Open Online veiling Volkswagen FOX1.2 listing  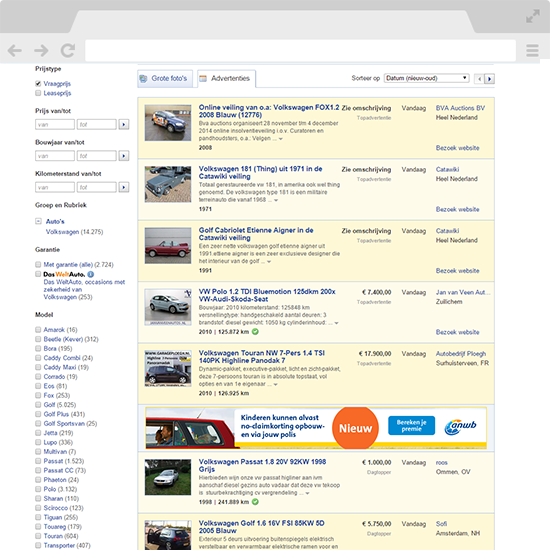point(269,111)
